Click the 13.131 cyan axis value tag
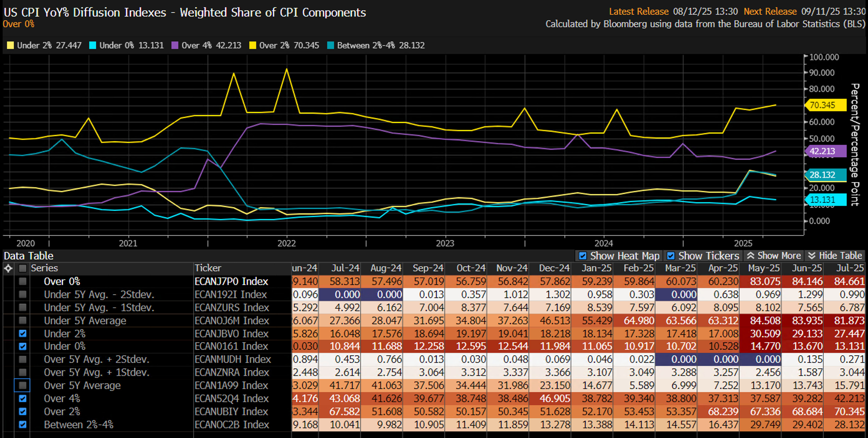The height and width of the screenshot is (438, 868). pos(825,200)
